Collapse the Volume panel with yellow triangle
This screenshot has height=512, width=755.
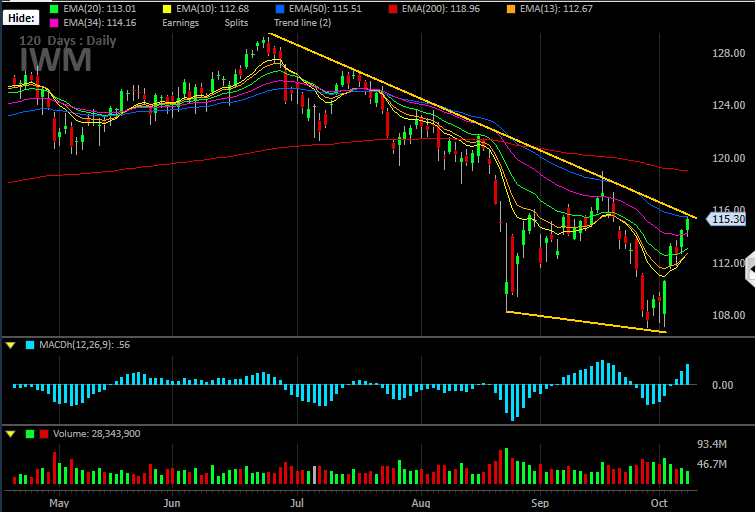[11, 434]
